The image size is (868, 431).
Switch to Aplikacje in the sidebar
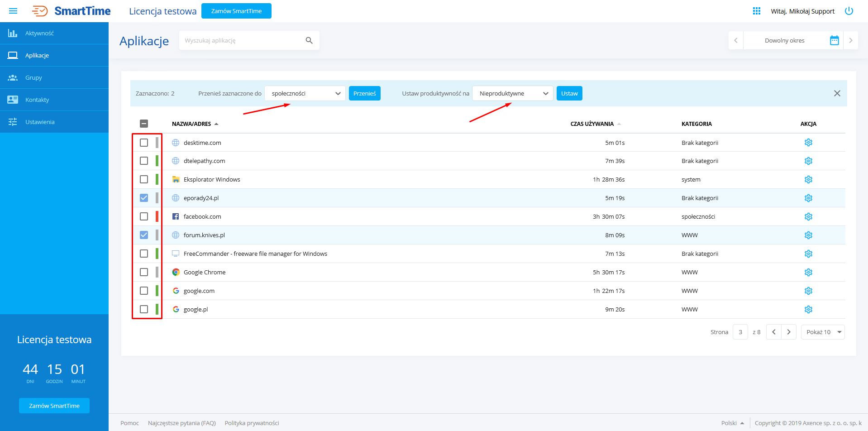click(37, 55)
